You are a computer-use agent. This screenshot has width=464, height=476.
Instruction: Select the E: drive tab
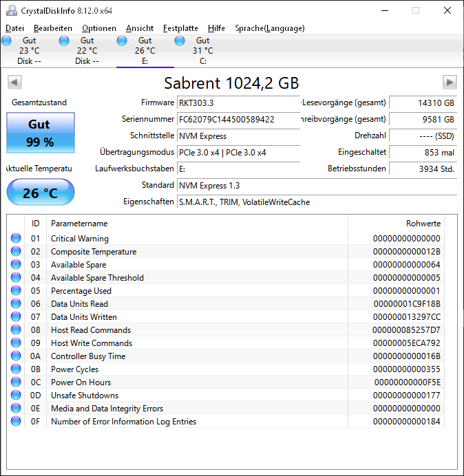(145, 51)
